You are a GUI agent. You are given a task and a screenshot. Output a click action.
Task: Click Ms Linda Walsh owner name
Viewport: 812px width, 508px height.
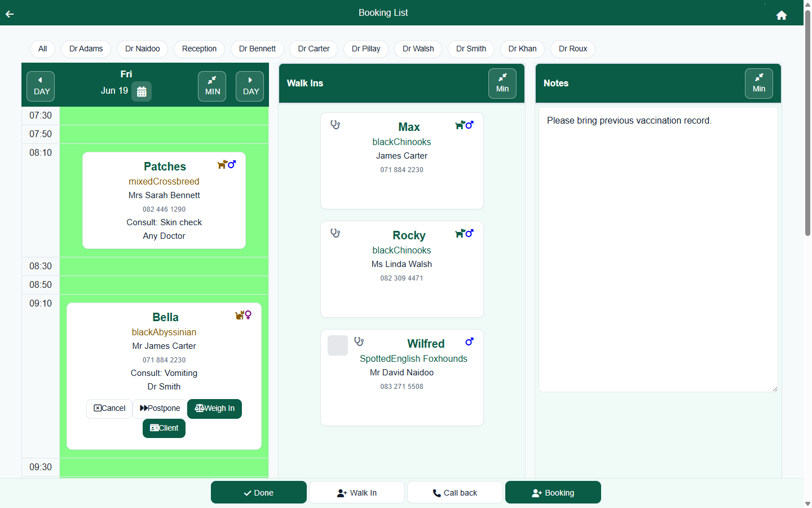tap(401, 264)
